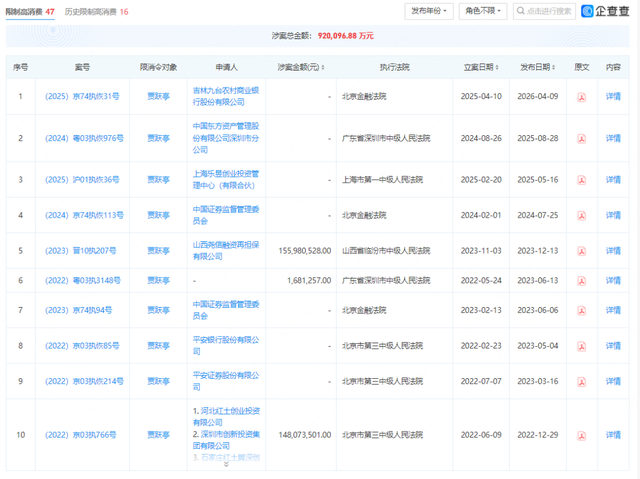Open applicant 吉林九台农村商业银行股份有限公司
This screenshot has width=640, height=479.
[x=226, y=96]
